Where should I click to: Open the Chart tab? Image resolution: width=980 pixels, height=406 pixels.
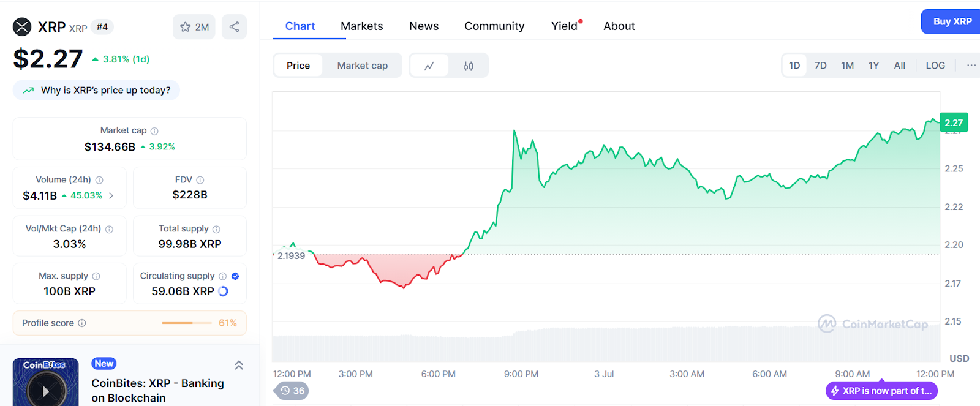[300, 26]
